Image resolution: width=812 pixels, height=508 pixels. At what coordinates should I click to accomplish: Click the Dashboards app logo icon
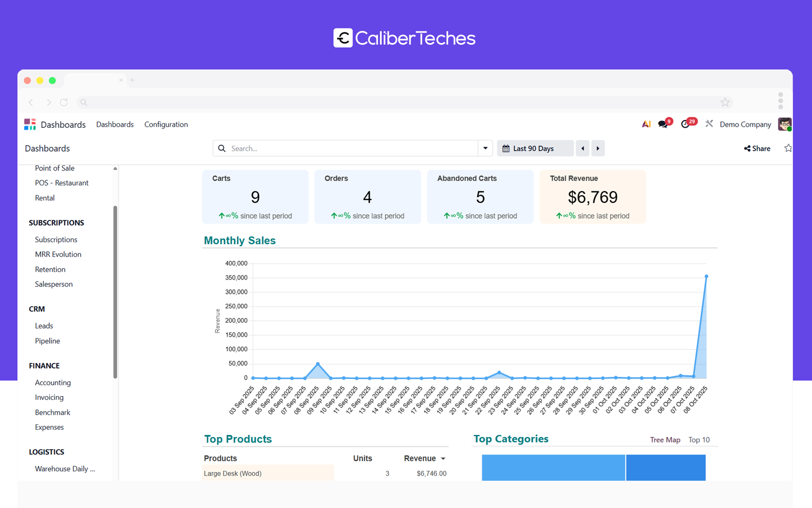(x=30, y=124)
